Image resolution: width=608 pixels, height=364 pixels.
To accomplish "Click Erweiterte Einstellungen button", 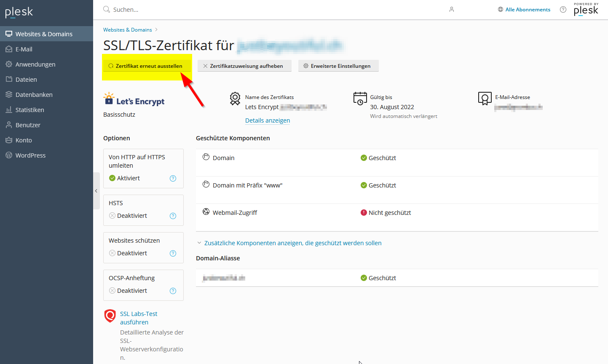I will tap(338, 66).
